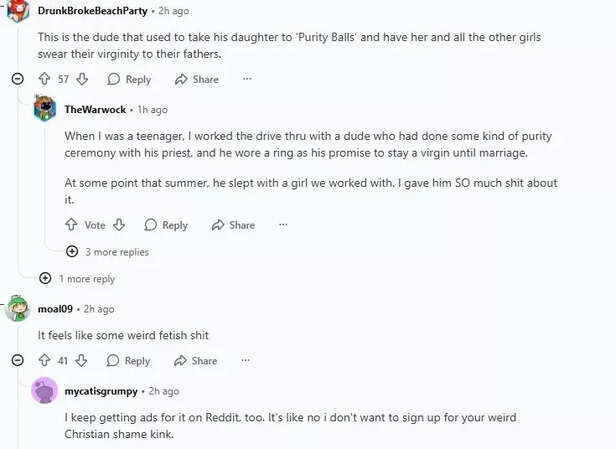Downvote DrunkBrokeBeachParty's comment

[82, 79]
